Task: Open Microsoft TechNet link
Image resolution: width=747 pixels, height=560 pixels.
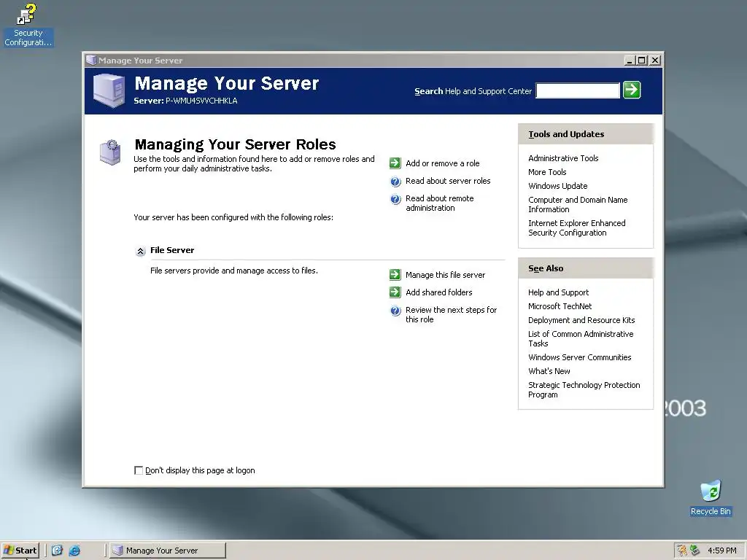Action: point(560,306)
